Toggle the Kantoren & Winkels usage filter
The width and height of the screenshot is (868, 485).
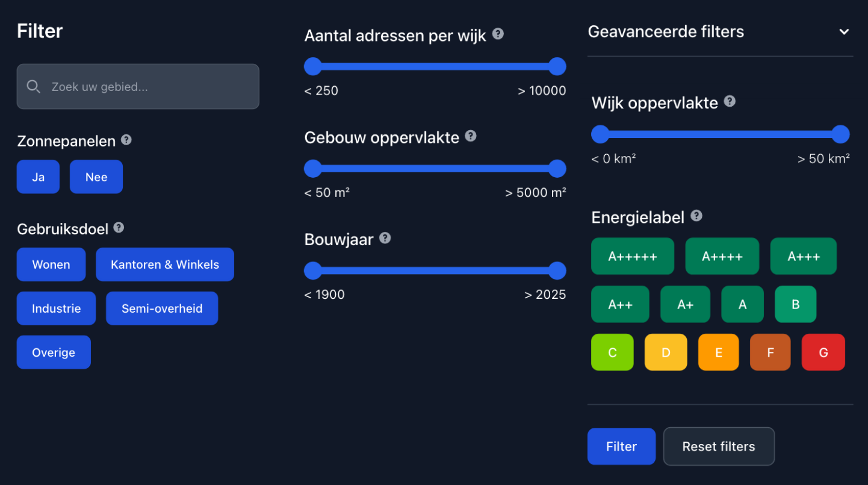pyautogui.click(x=165, y=264)
